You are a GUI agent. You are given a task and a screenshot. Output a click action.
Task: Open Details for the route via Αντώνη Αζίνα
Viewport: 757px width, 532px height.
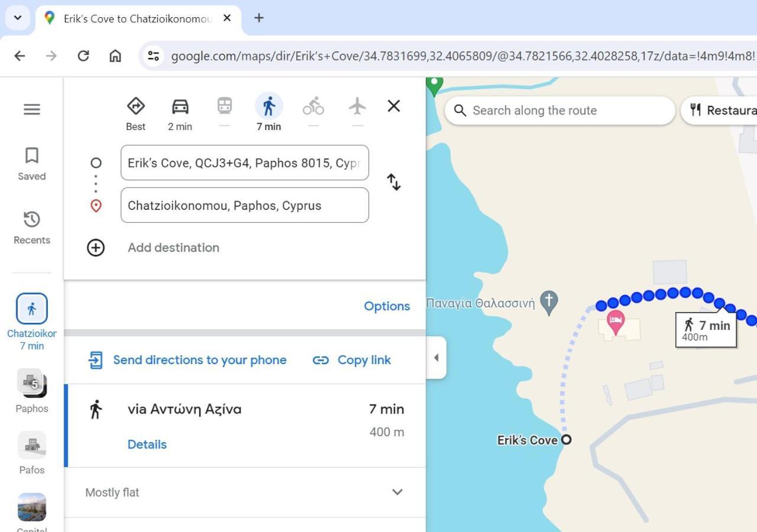pos(147,445)
